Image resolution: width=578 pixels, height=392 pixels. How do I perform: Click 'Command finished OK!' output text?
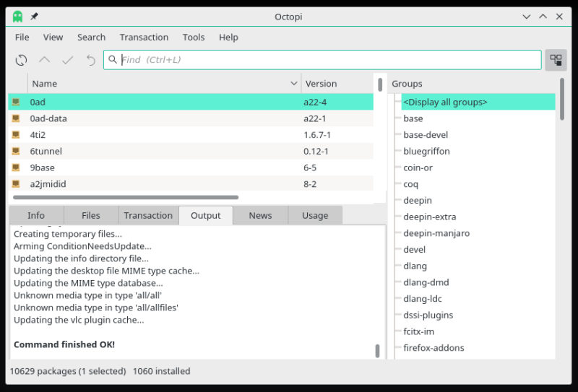[64, 344]
